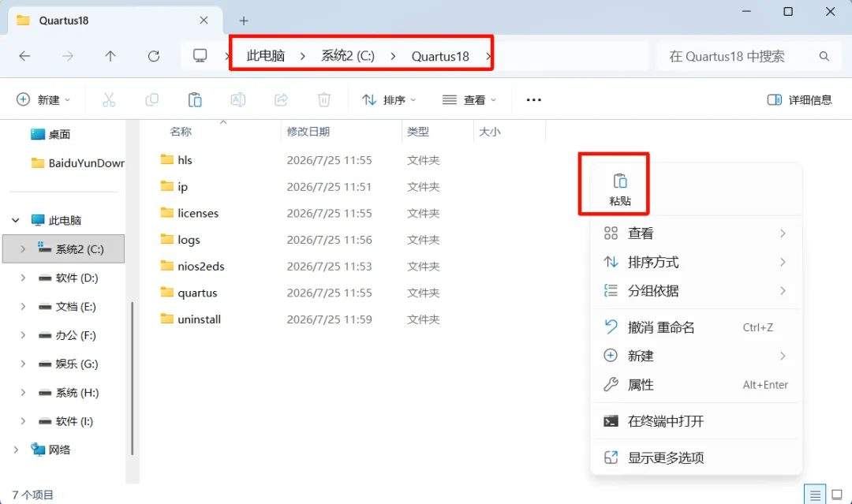Collapse the 此电脑 tree node
The width and height of the screenshot is (852, 504).
click(16, 221)
